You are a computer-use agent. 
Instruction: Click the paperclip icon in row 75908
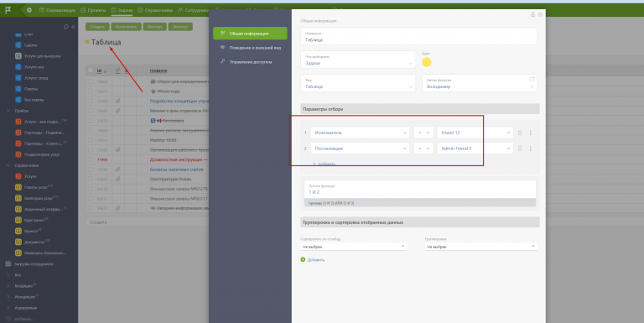(x=118, y=101)
